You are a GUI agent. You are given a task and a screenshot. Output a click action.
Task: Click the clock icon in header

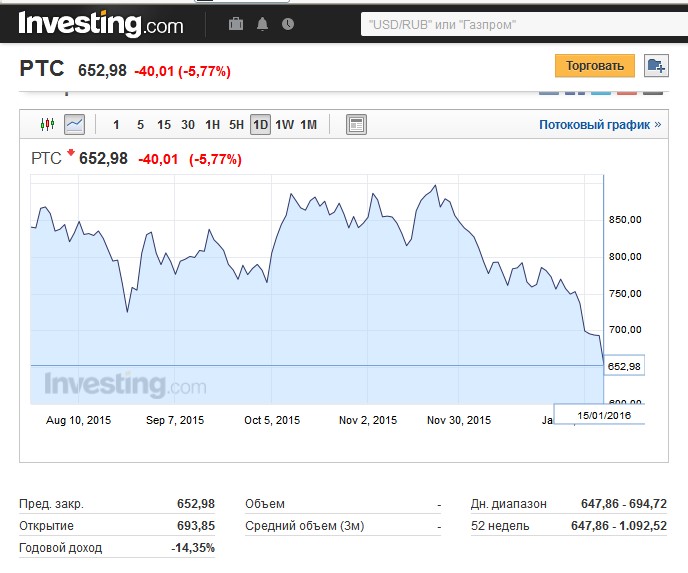tap(288, 23)
